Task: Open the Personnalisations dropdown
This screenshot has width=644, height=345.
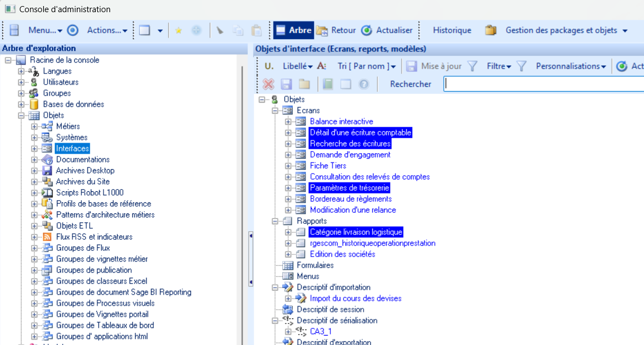Action: (571, 66)
